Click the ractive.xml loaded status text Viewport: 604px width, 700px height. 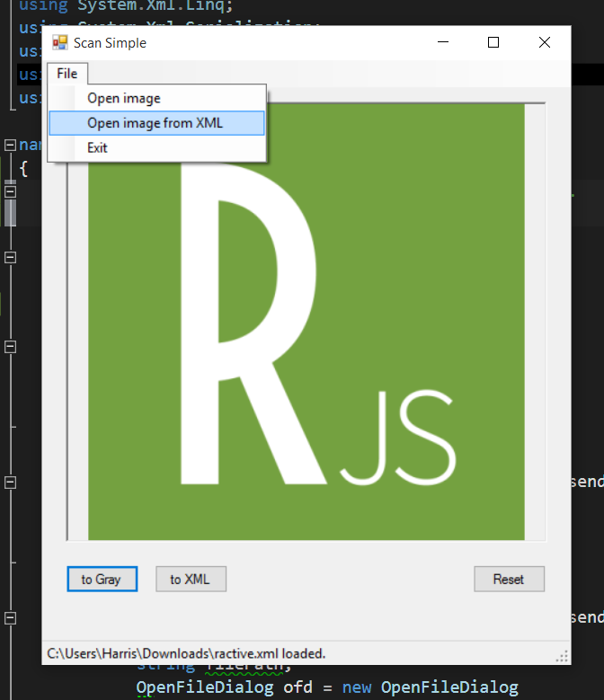186,653
